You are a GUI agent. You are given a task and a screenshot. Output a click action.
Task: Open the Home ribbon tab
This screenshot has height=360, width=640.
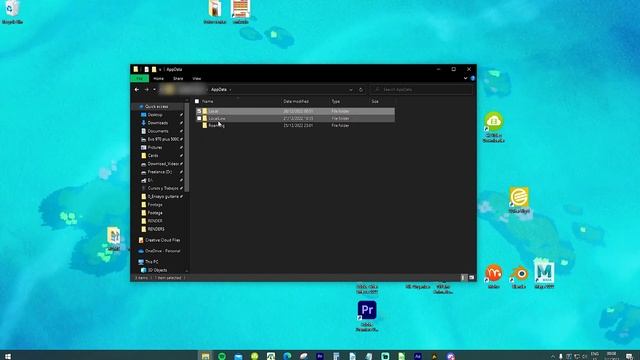(159, 78)
